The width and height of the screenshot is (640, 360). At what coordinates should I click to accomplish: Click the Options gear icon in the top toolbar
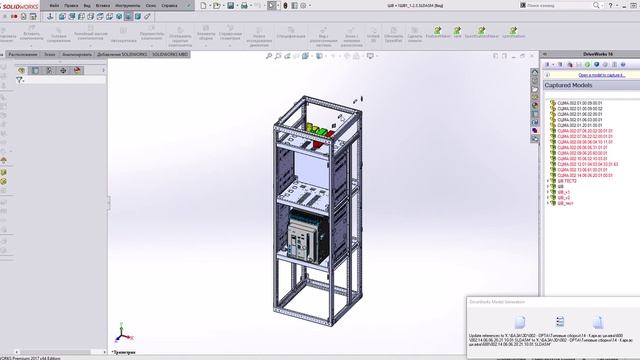coord(303,6)
